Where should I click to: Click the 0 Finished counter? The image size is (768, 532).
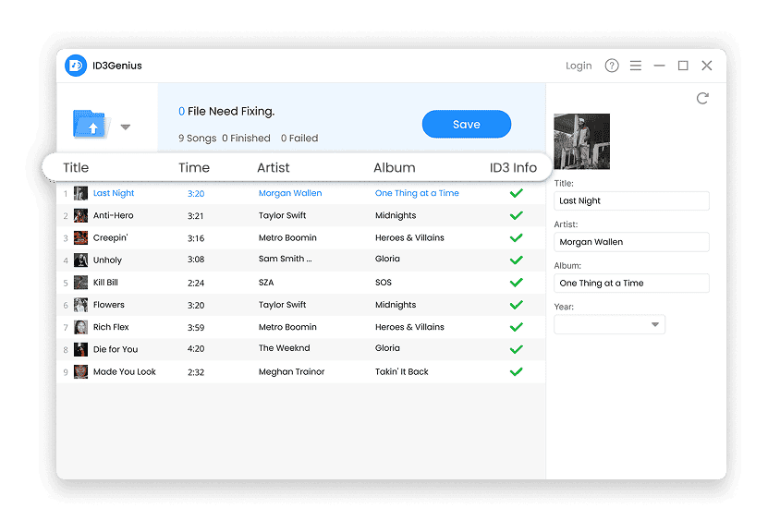[246, 139]
